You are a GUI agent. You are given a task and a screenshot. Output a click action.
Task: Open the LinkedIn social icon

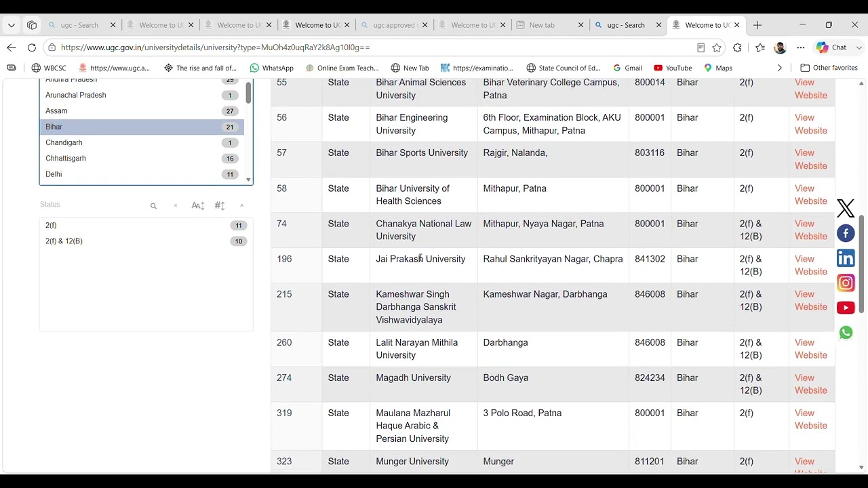click(846, 258)
